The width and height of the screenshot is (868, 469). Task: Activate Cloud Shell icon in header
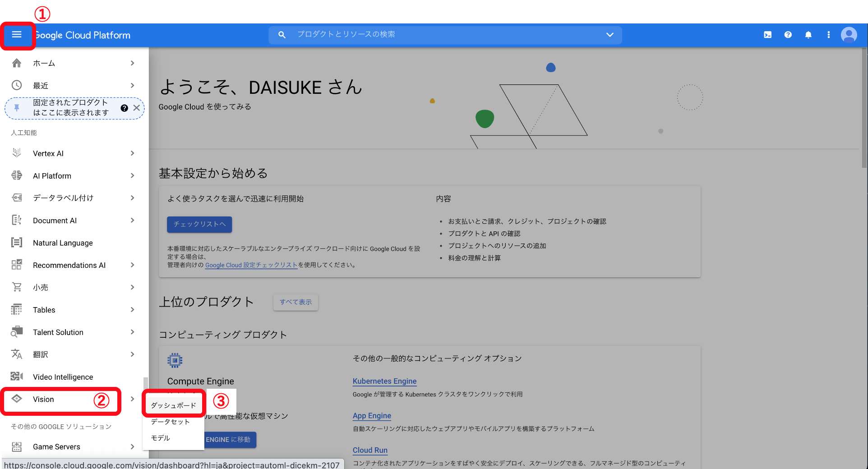767,35
